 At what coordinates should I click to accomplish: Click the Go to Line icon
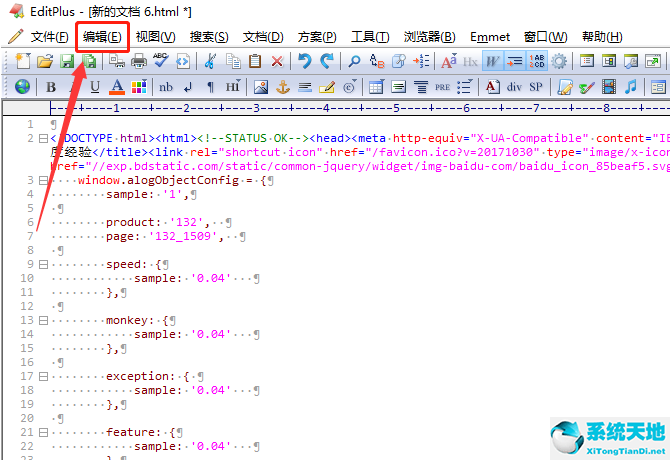420,62
